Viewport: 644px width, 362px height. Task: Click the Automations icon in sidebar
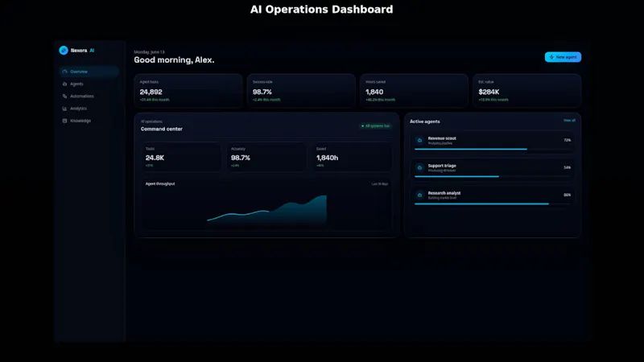click(x=64, y=96)
